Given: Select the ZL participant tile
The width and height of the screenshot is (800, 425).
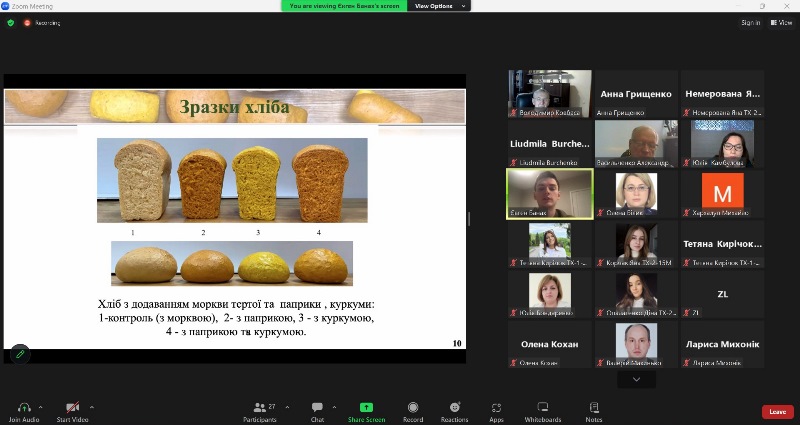Looking at the screenshot, I should 722,294.
